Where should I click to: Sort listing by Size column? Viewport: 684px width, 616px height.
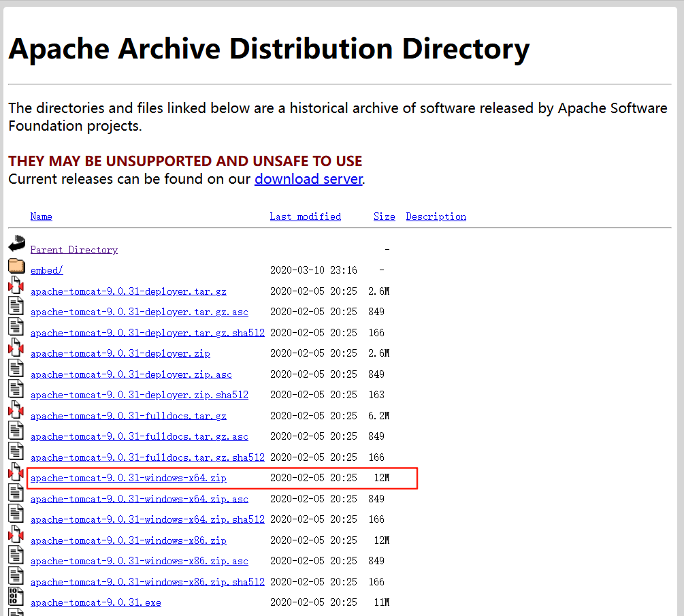point(385,216)
